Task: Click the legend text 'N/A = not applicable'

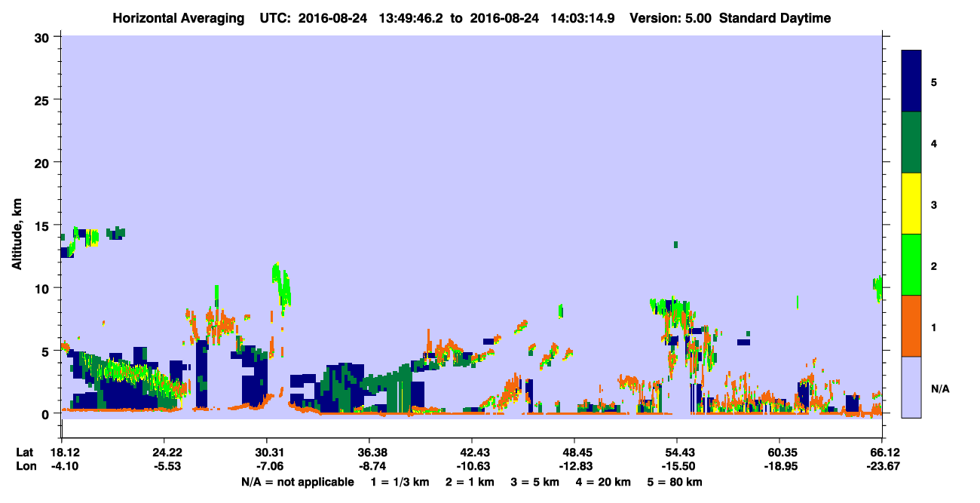Action: point(297,482)
